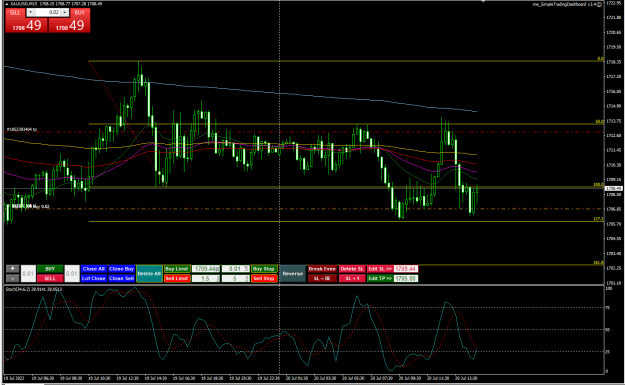Click the Fibonacci 161.8 level label

(598, 263)
